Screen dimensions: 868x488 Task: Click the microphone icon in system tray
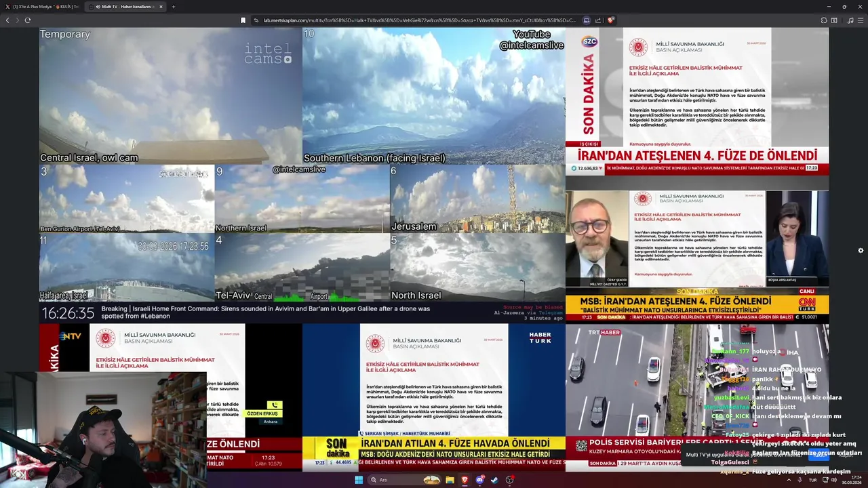(800, 480)
